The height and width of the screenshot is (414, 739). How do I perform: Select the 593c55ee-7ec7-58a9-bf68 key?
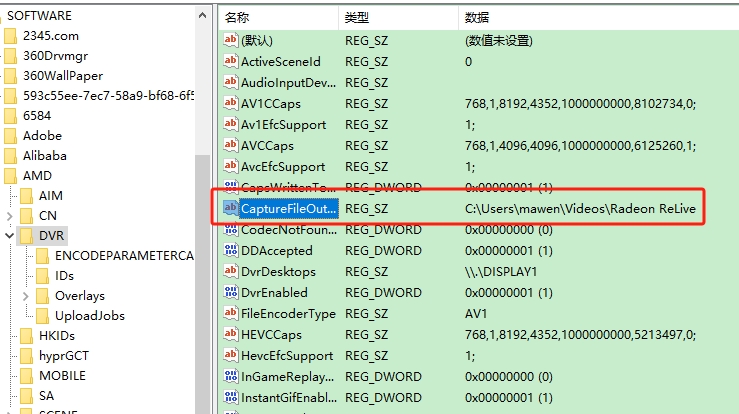click(x=108, y=96)
